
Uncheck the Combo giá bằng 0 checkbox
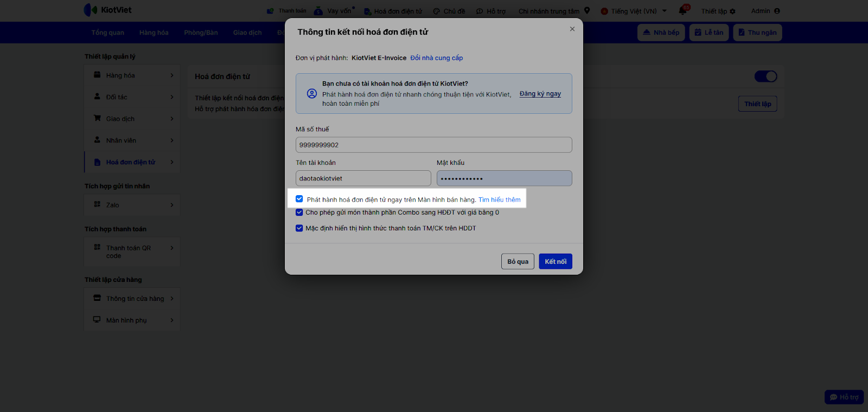tap(299, 213)
